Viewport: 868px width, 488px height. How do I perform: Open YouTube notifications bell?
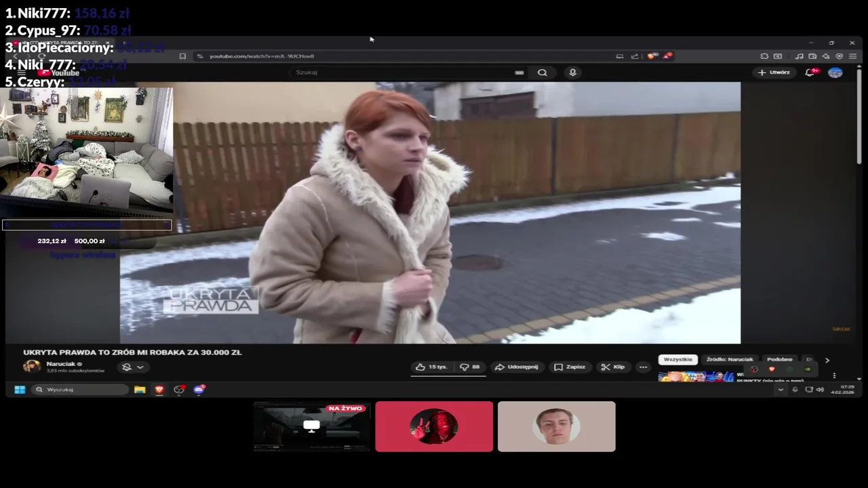point(810,73)
